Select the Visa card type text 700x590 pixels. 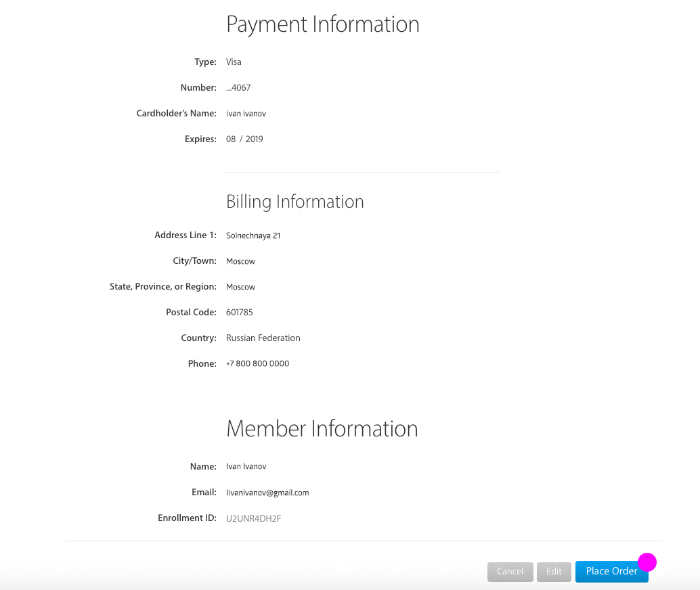[x=234, y=62]
